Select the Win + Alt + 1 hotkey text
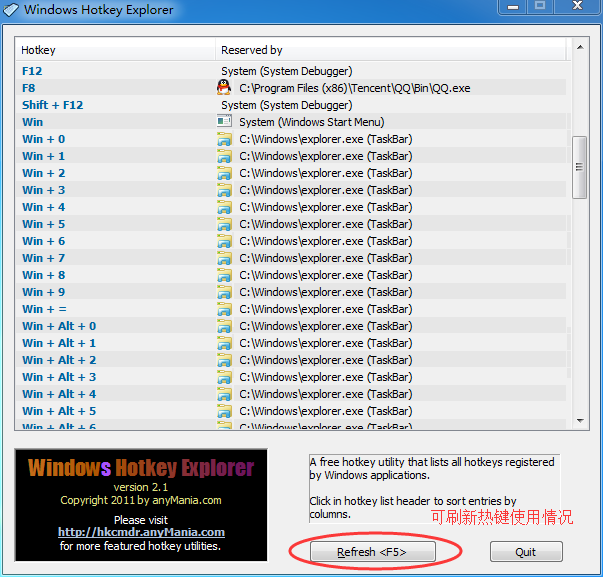Screen dimensions: 603x577 tap(59, 343)
